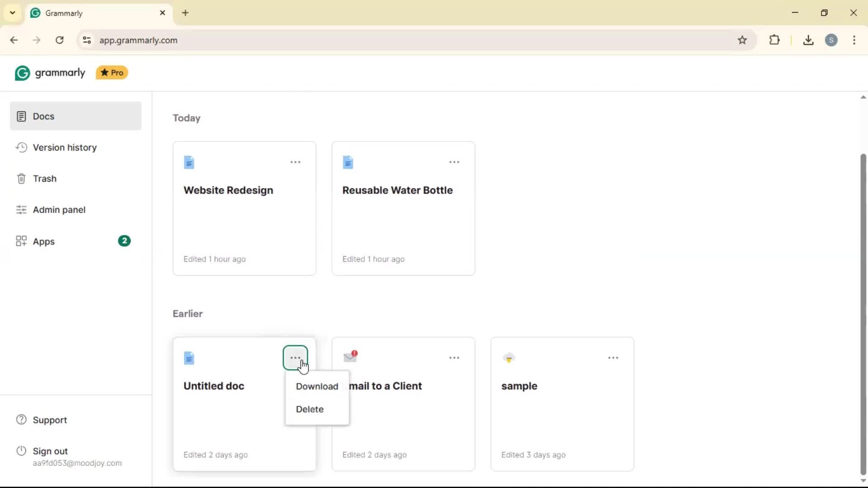The width and height of the screenshot is (868, 488).
Task: Open the Reusable Water Bottle document
Action: click(403, 208)
